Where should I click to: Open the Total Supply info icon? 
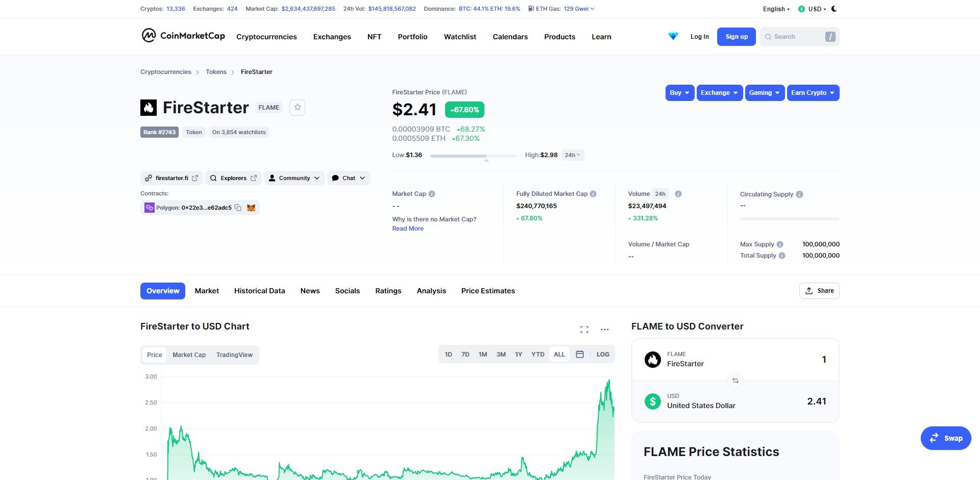pos(782,256)
